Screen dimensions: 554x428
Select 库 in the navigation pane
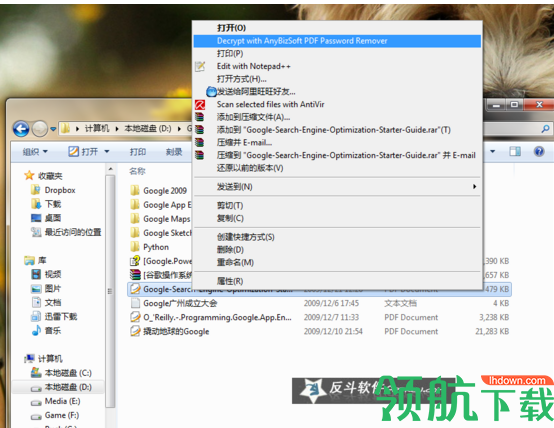tap(35, 260)
